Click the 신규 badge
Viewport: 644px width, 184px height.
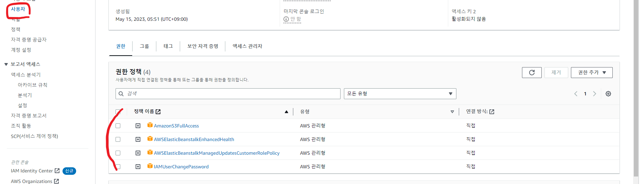[x=69, y=171]
